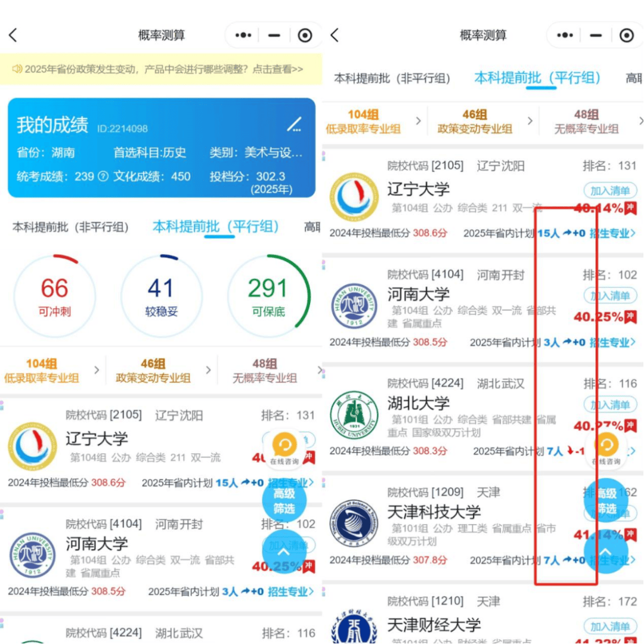Tap 文化成绩: 450 in score card
This screenshot has width=644, height=644.
[x=151, y=177]
